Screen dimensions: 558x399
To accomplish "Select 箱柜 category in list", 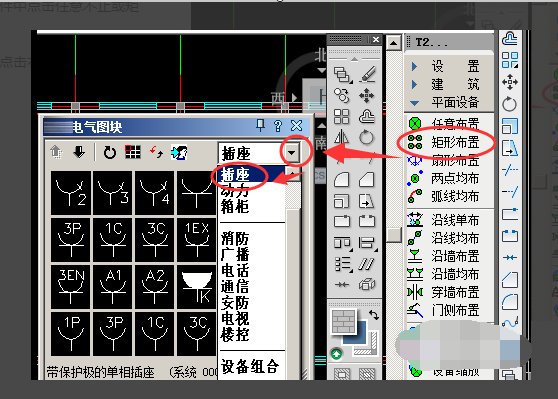I will [x=235, y=206].
